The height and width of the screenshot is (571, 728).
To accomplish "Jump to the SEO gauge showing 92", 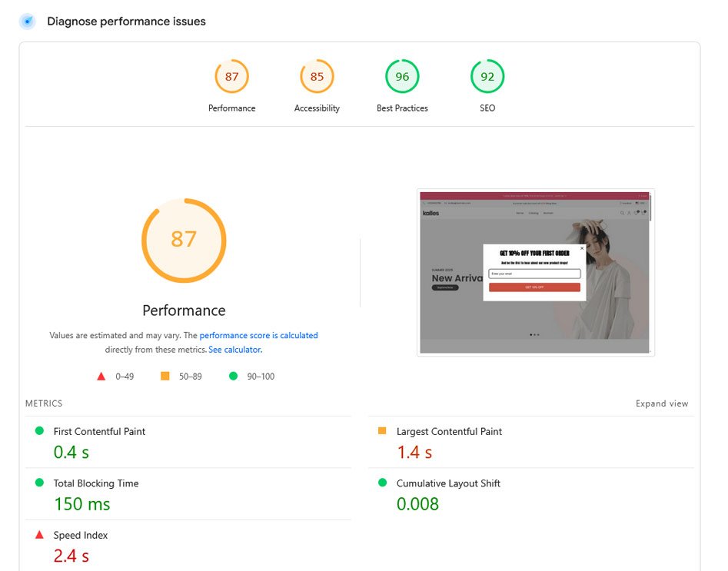I will [x=487, y=76].
